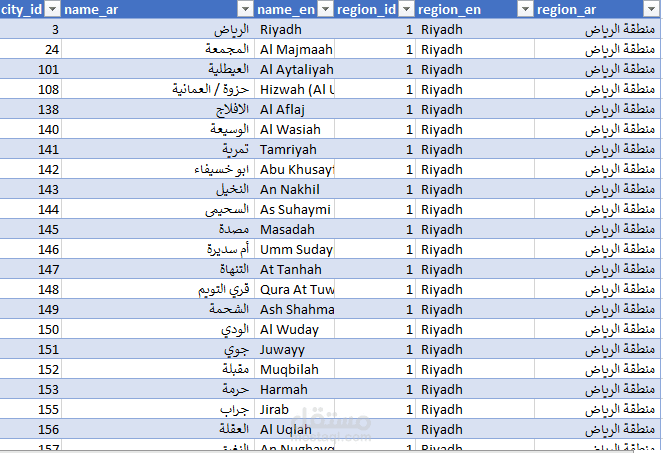Select the region_ar cell in the Muqbilah row

(x=597, y=369)
